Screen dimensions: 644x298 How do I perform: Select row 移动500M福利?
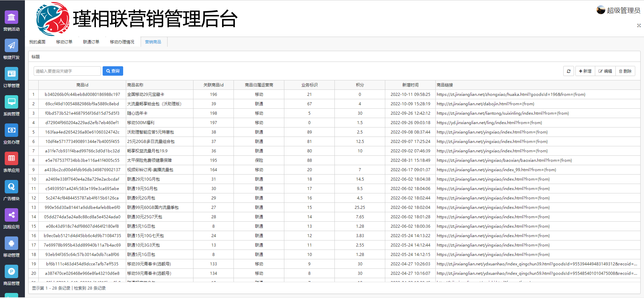[334, 123]
